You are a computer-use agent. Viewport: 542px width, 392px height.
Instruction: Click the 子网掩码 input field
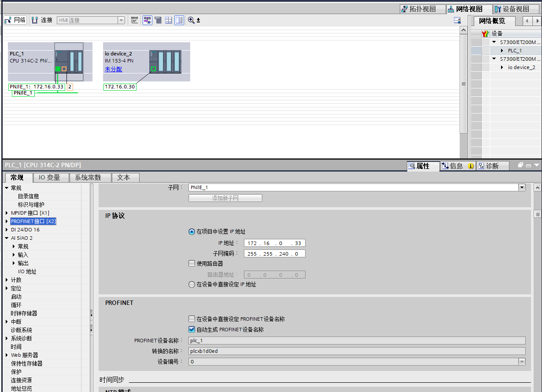pos(274,254)
